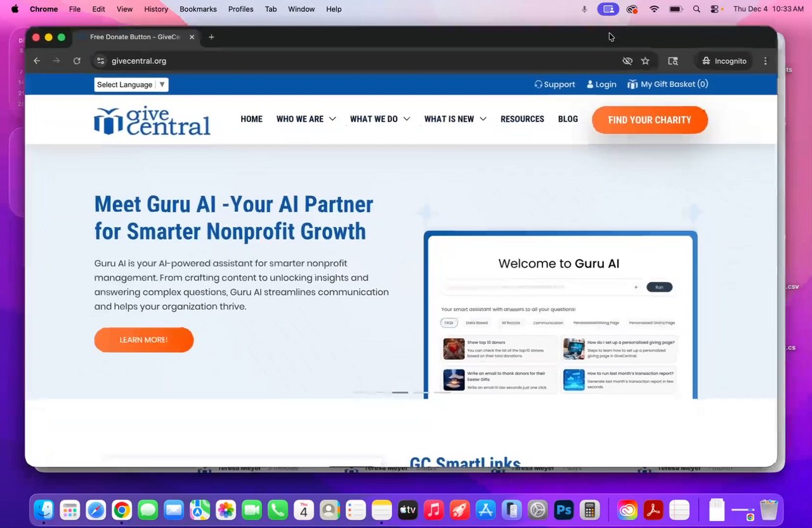Open Google Chrome from the Dock
This screenshot has width=812, height=528.
(x=122, y=510)
